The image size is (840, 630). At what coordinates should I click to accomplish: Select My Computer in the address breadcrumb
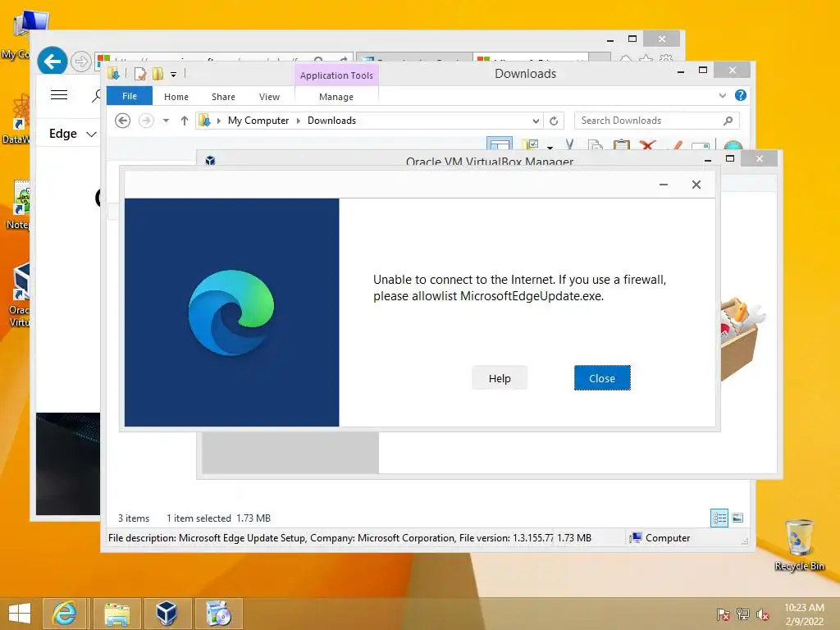click(x=258, y=121)
